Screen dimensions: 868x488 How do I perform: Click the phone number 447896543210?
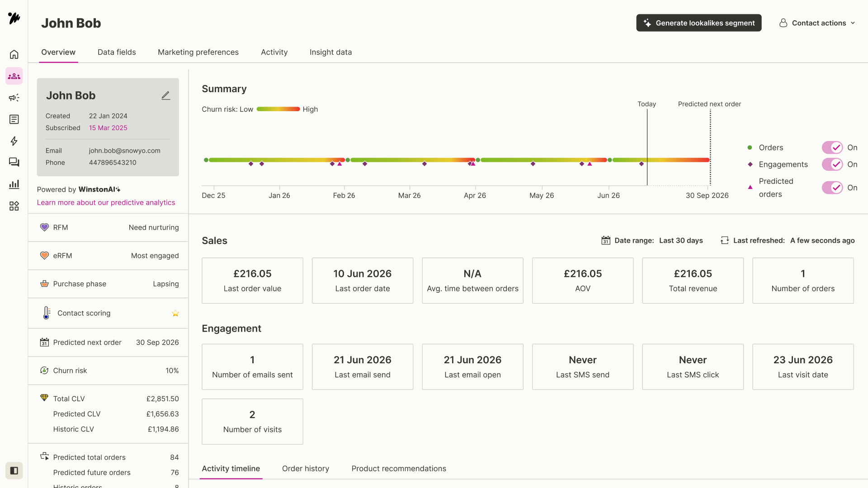click(113, 163)
